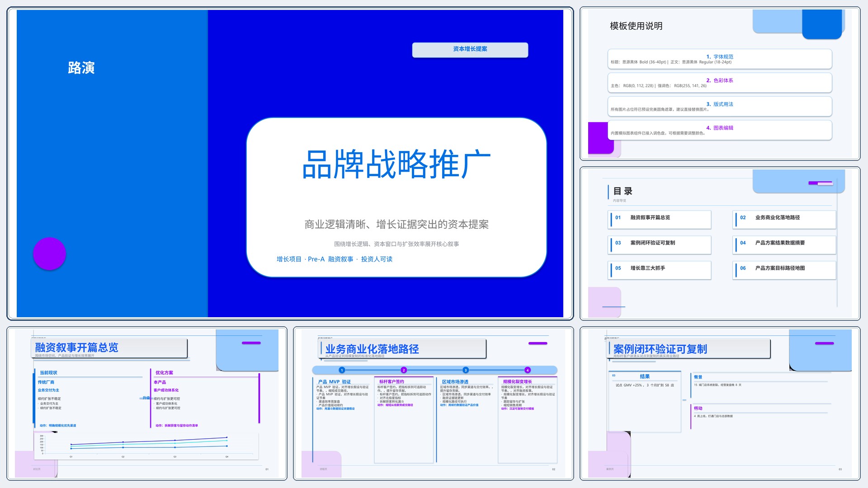Image resolution: width=868 pixels, height=488 pixels.
Task: Click the 资本增长提案 label button
Action: coord(470,49)
